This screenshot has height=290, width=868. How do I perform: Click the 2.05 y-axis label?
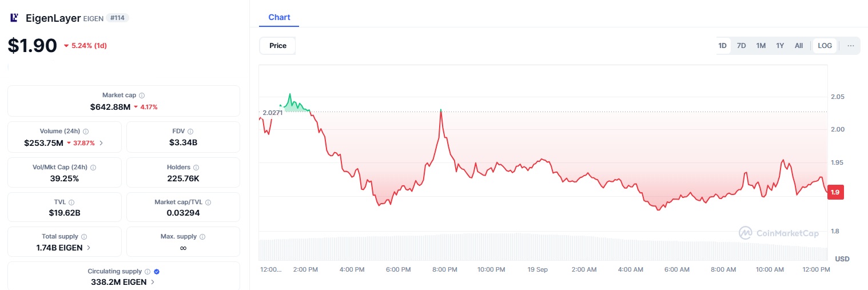[x=837, y=97]
